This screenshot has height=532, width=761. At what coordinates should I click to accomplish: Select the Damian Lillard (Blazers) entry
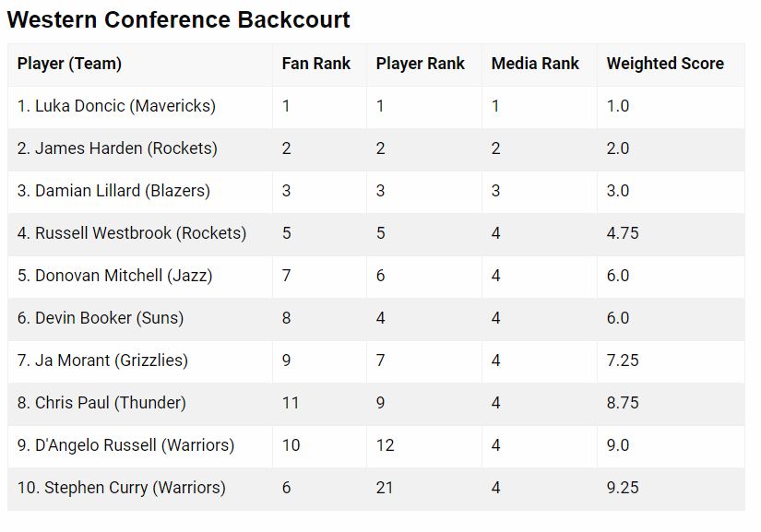click(113, 191)
